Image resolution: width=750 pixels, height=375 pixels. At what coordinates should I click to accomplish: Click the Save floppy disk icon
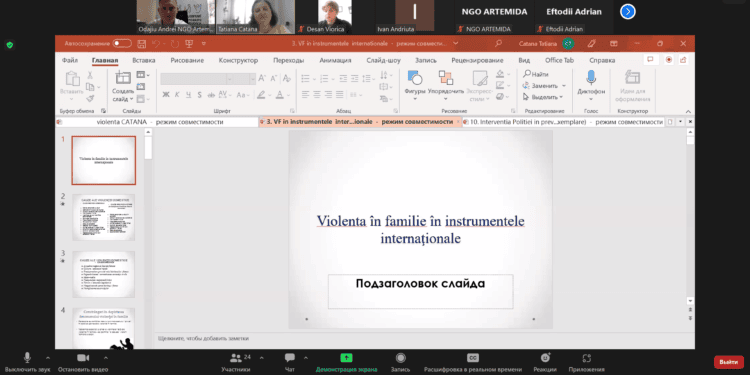142,44
